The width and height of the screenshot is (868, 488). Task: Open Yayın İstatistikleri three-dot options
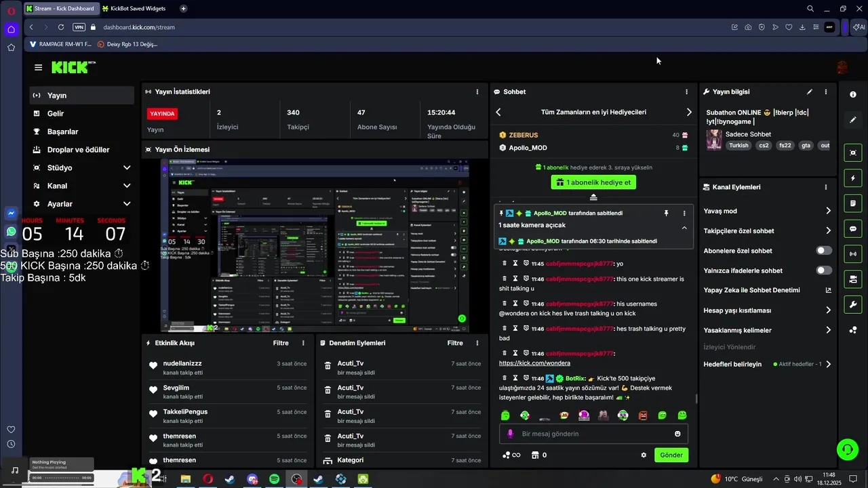tap(477, 91)
